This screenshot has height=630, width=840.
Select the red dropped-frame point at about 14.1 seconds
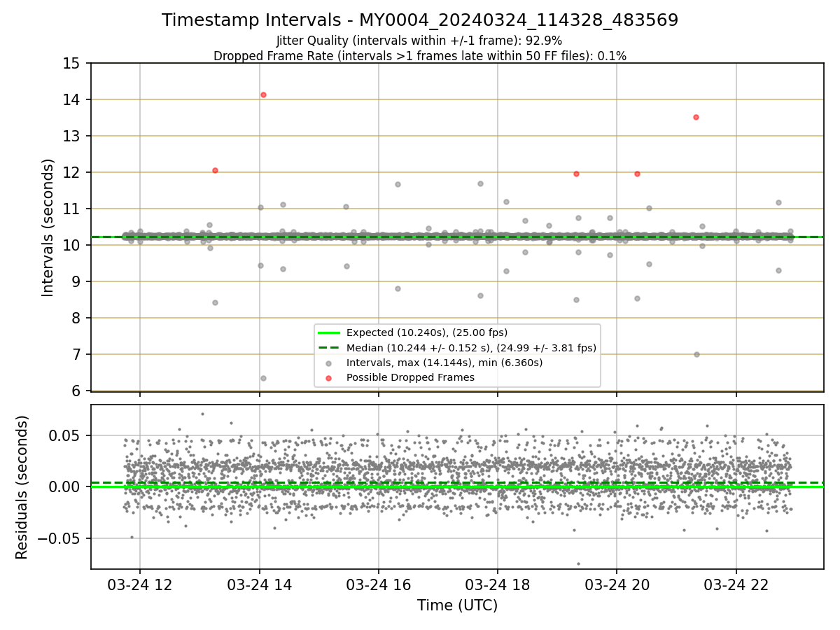[x=263, y=94]
